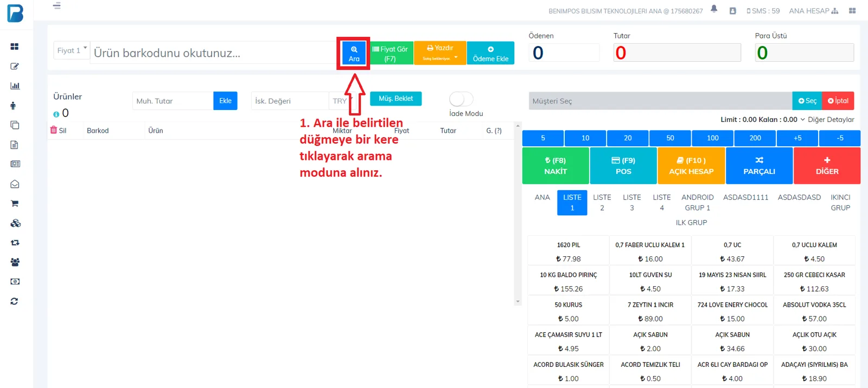868x388 pixels.
Task: Click the red DİĞER payment button
Action: (827, 166)
